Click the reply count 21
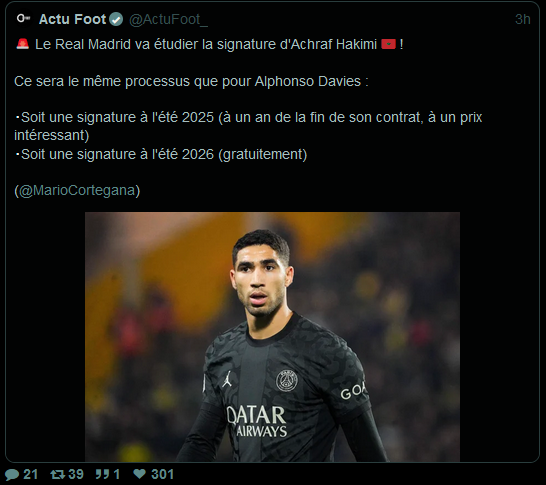Viewport: 546px width, 485px height. 30,474
